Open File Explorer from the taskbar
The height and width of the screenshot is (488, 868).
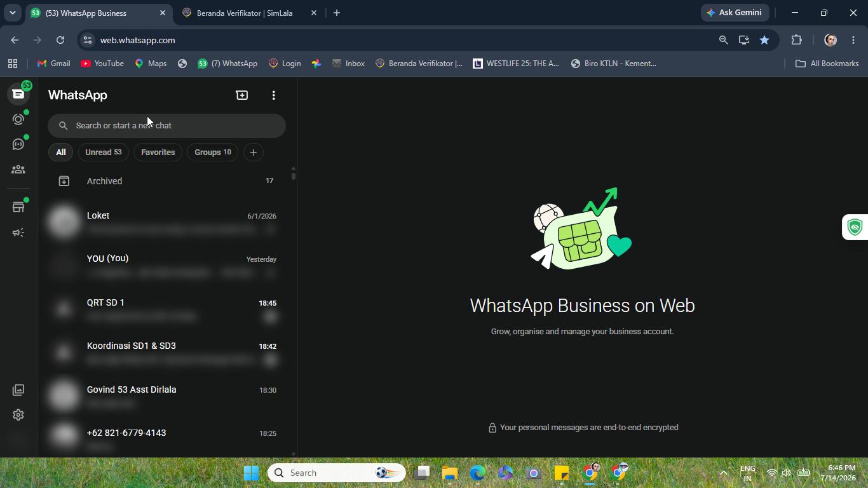pos(450,473)
